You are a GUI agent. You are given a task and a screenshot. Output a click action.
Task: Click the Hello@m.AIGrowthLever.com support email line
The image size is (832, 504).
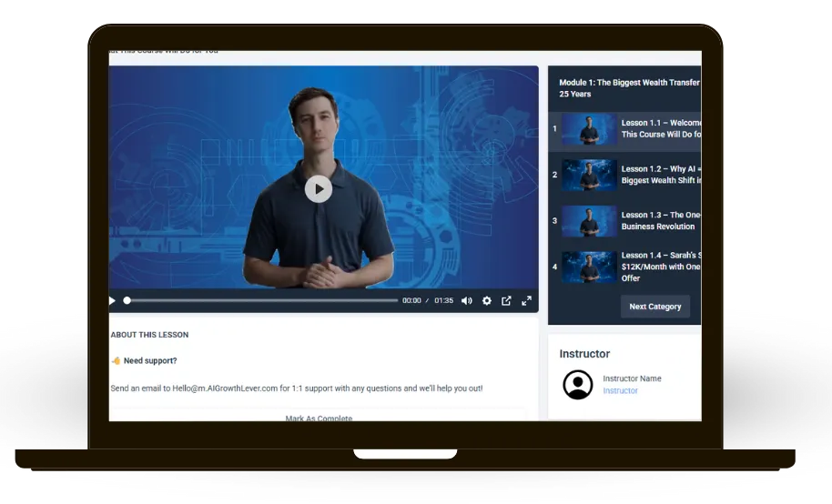[x=297, y=388]
